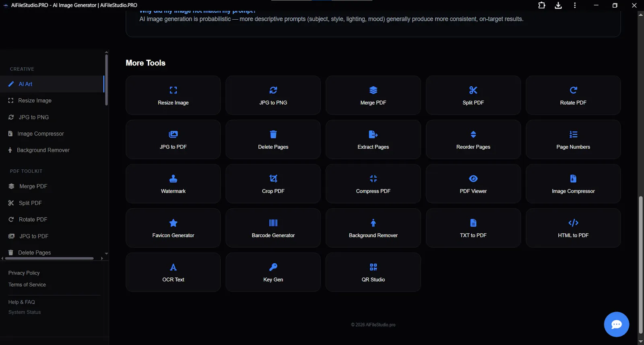Click the sidebar horizontal scrollbar right arrow
This screenshot has width=644, height=345.
pos(102,259)
